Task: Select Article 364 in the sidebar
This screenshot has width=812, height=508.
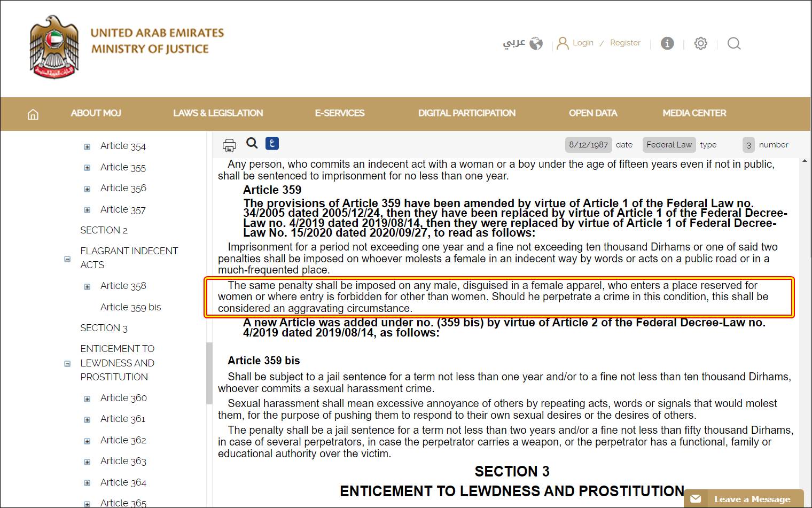Action: click(x=123, y=482)
